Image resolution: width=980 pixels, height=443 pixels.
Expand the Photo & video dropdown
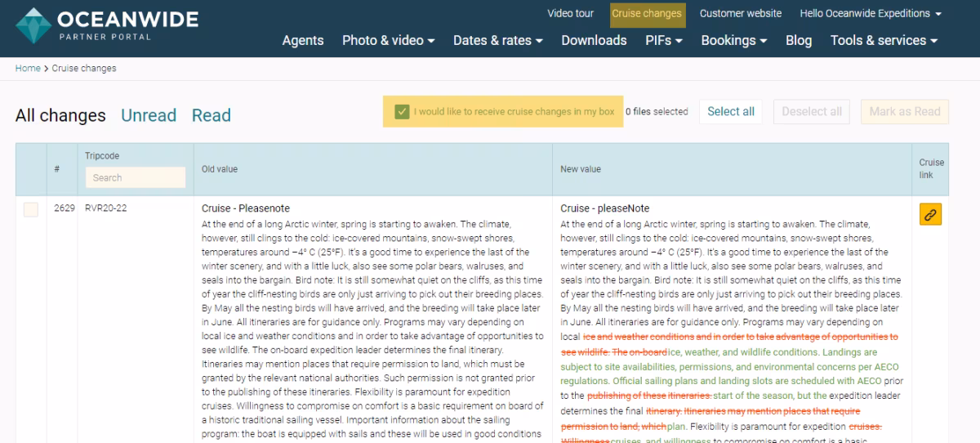388,40
